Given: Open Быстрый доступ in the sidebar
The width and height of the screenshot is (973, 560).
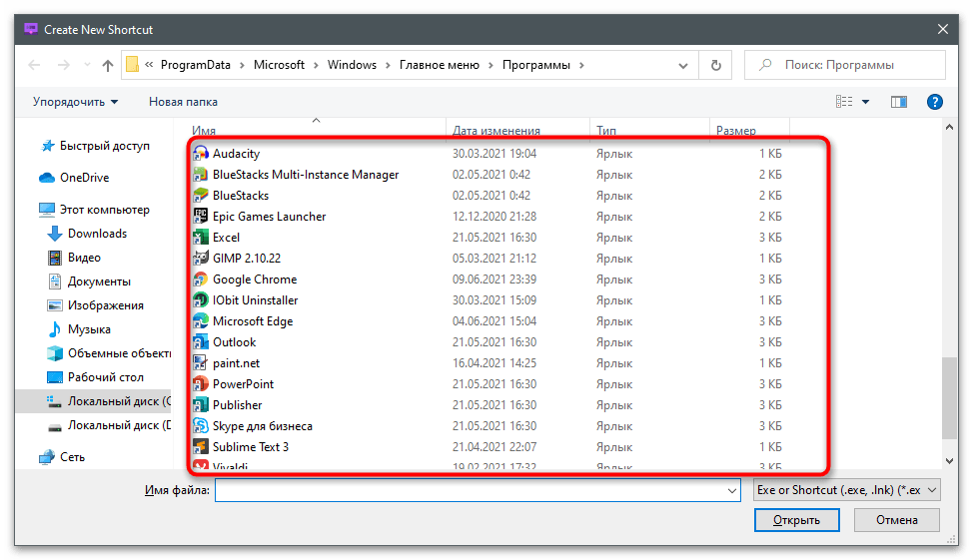Looking at the screenshot, I should 96,146.
